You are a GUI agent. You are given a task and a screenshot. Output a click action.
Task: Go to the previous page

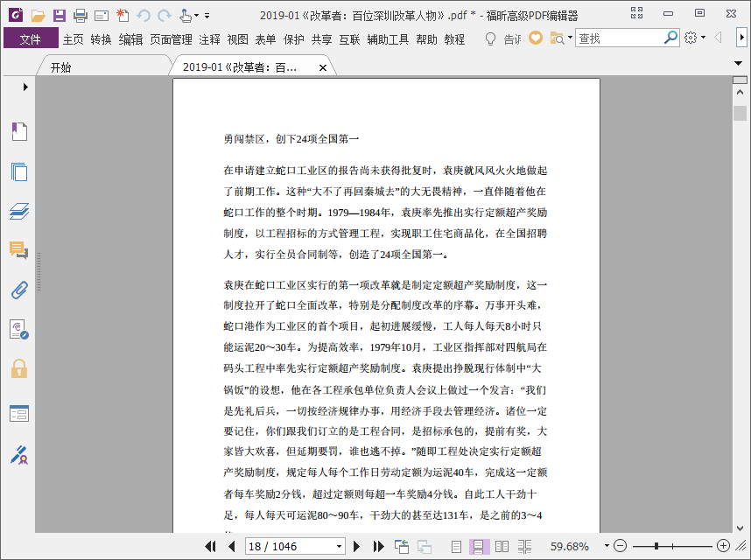[x=232, y=546]
